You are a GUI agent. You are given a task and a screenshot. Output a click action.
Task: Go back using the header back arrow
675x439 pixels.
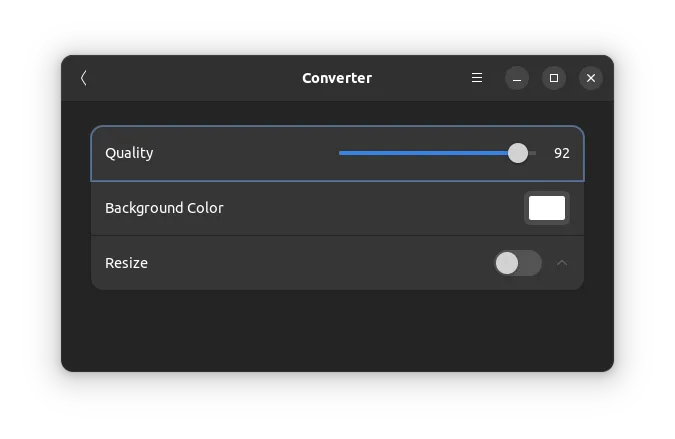point(84,78)
